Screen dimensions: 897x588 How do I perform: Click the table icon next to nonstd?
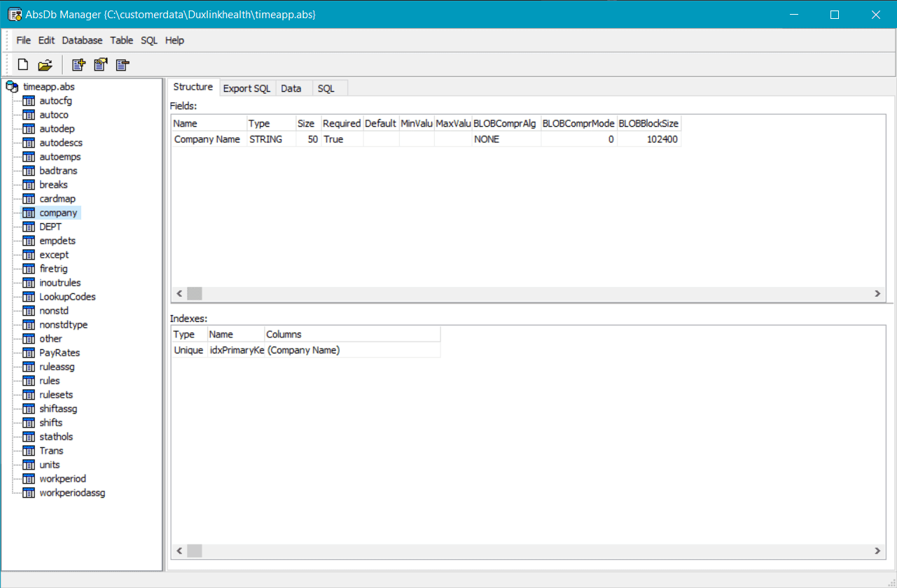tap(29, 311)
